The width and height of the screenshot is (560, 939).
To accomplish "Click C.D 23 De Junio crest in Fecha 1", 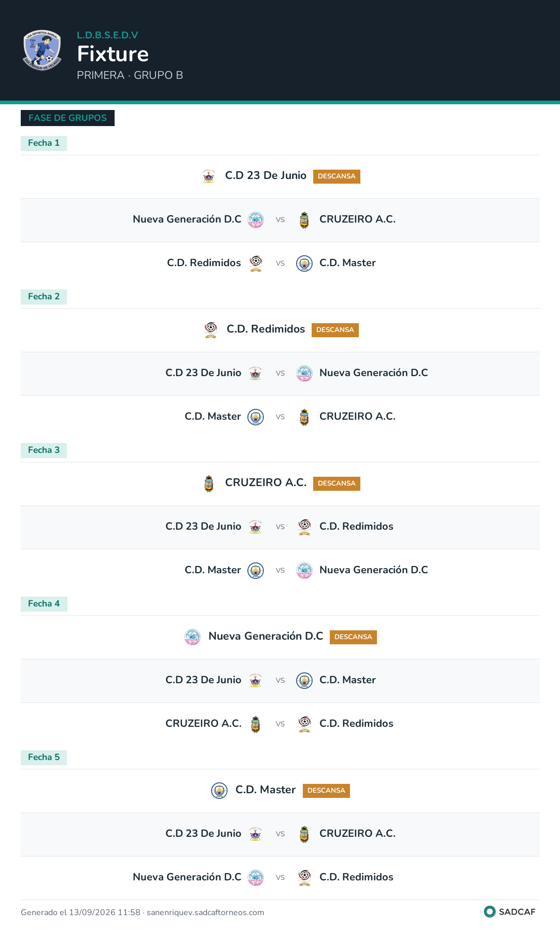I will coord(209,176).
